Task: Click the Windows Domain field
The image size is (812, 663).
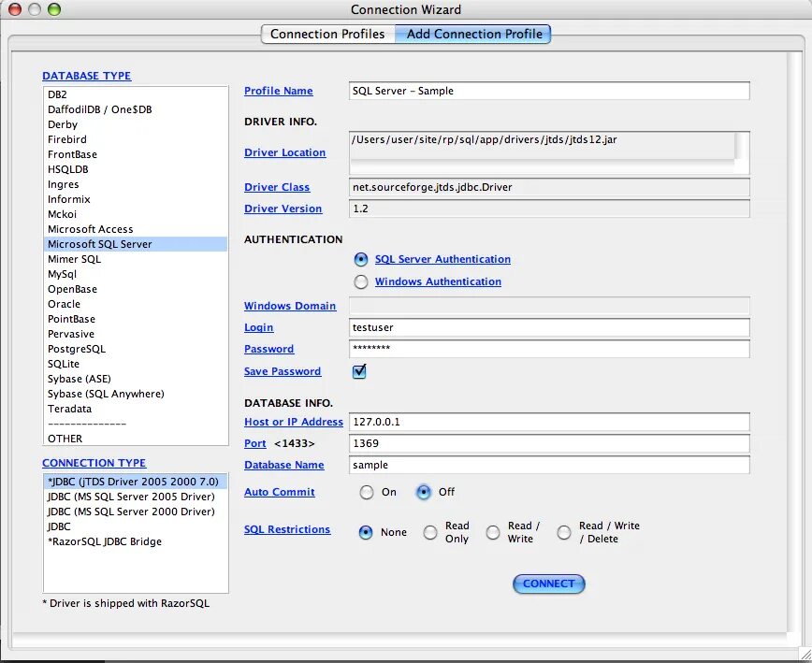Action: (549, 306)
